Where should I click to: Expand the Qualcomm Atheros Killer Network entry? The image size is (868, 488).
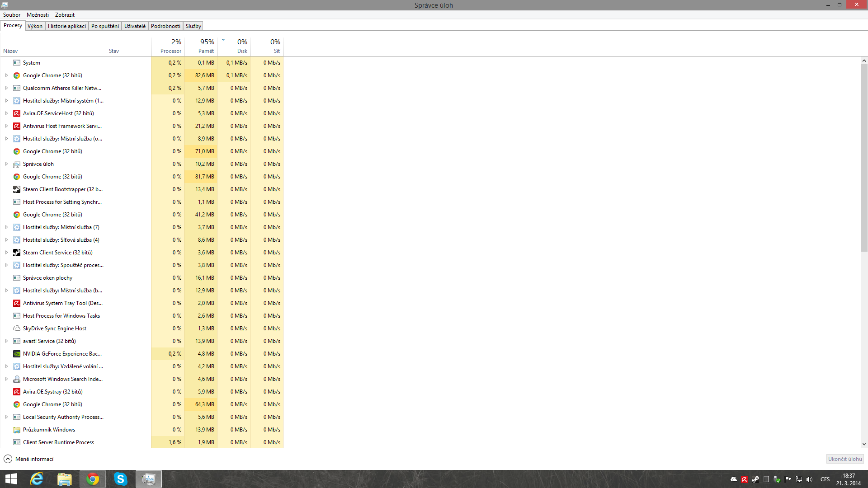coord(6,88)
